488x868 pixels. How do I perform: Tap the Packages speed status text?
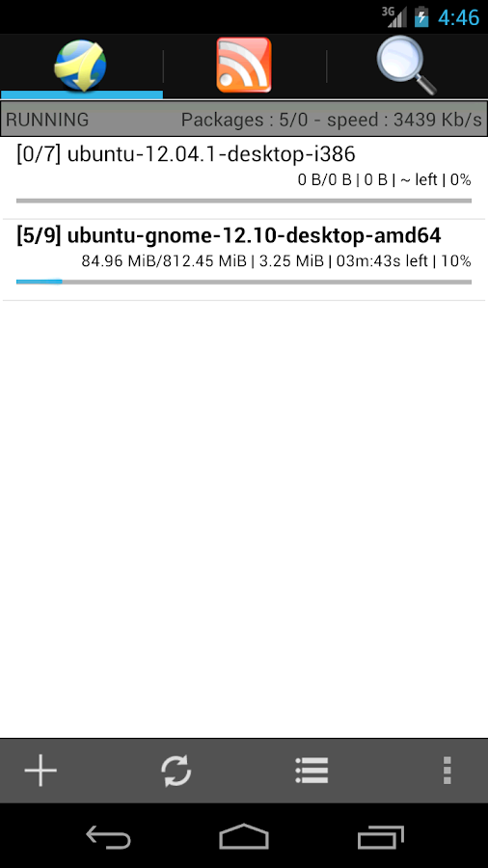(332, 120)
